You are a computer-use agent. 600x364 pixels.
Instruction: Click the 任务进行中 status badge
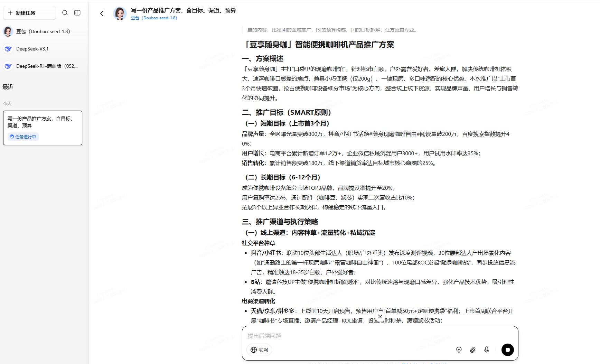(23, 137)
